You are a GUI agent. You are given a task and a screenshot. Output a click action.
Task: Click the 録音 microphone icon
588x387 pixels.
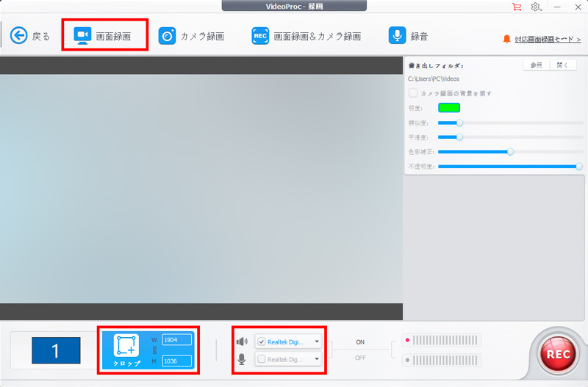pyautogui.click(x=397, y=35)
